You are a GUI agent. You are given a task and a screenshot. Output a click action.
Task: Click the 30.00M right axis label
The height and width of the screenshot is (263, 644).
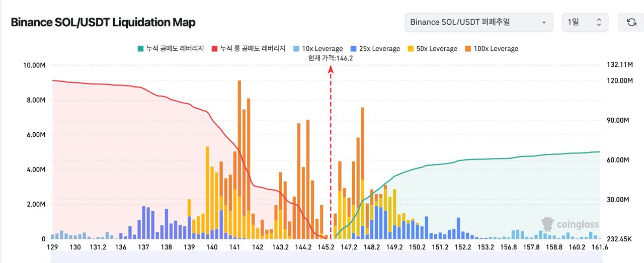pos(618,200)
